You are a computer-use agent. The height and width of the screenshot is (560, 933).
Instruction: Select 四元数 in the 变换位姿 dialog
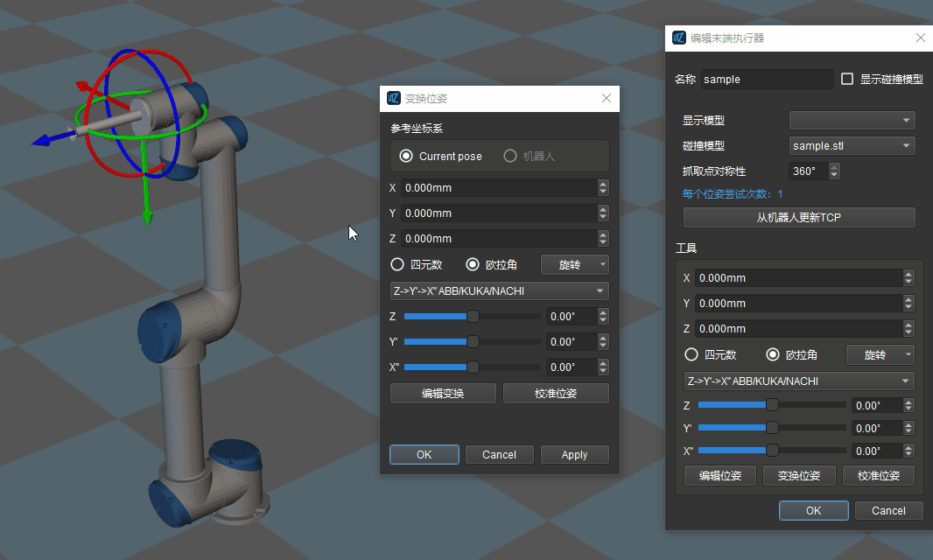point(397,264)
